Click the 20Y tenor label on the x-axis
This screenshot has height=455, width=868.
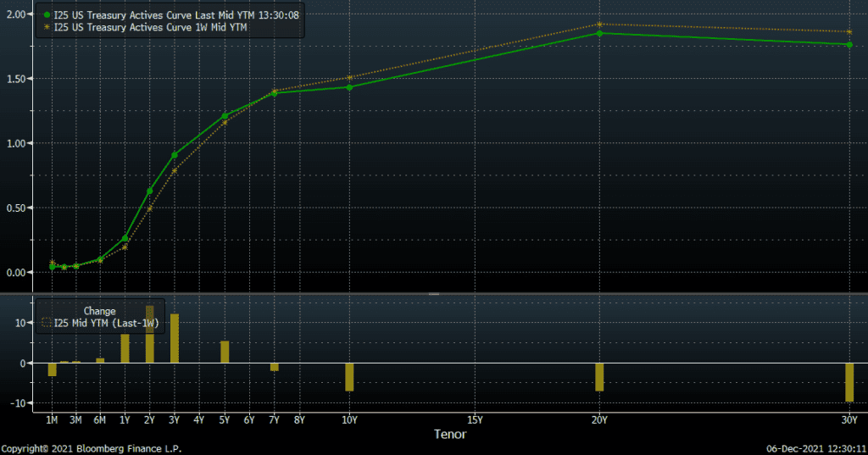pyautogui.click(x=599, y=420)
